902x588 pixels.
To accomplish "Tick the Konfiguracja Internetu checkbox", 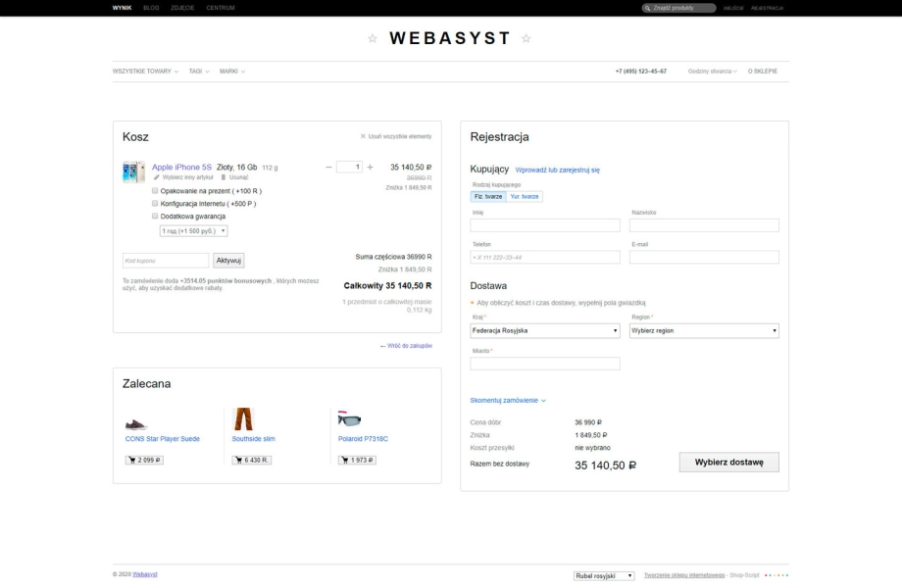I will point(155,203).
